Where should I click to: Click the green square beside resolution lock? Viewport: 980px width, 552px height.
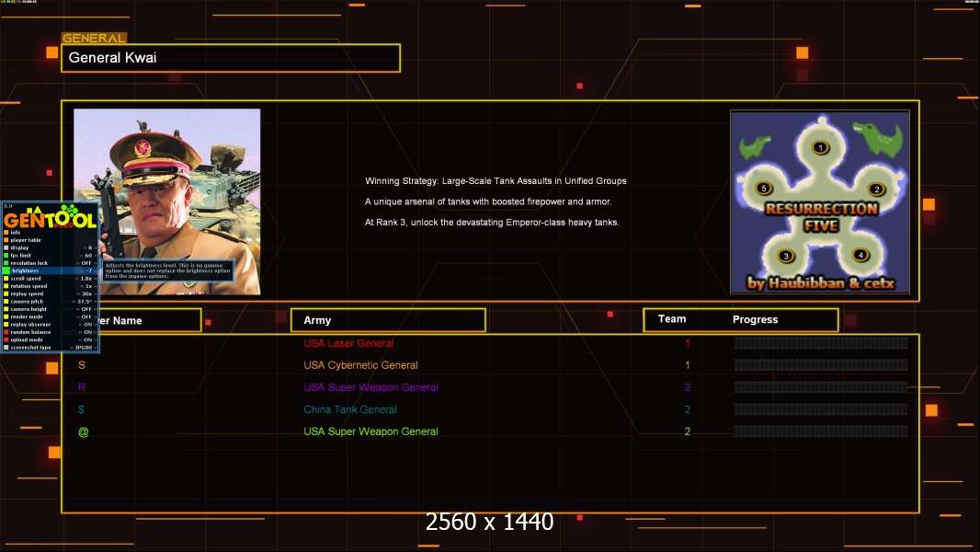[6, 263]
